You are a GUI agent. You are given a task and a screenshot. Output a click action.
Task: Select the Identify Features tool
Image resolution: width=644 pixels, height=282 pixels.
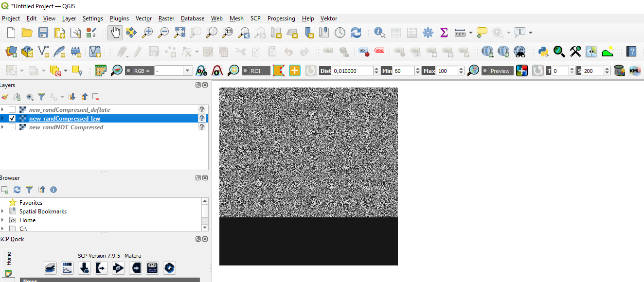[379, 32]
